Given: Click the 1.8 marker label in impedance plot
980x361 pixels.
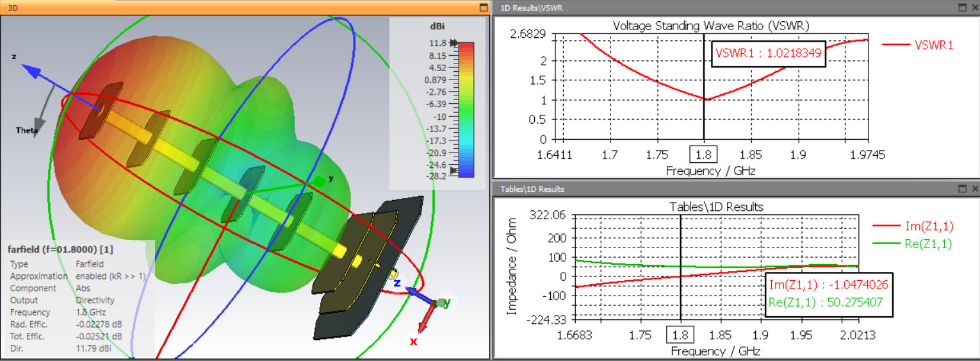Looking at the screenshot, I should tap(680, 335).
